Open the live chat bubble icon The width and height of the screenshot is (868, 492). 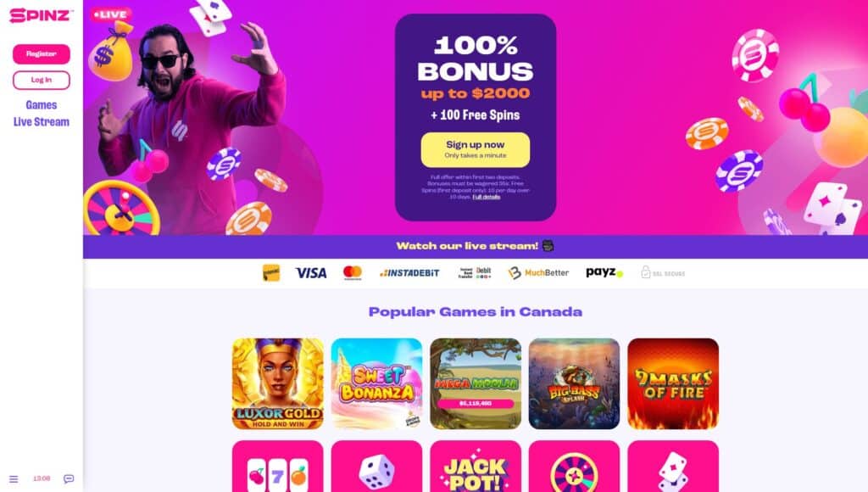coord(69,478)
